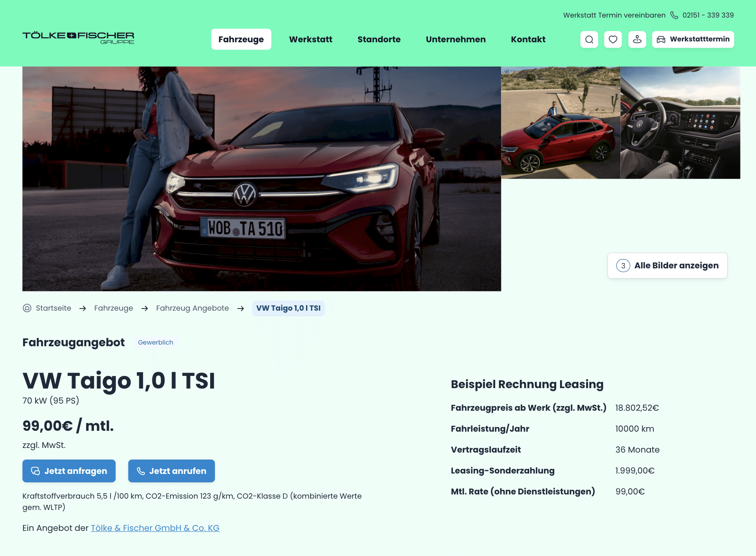Image resolution: width=756 pixels, height=556 pixels.
Task: Open favorites via heart icon
Action: (613, 39)
